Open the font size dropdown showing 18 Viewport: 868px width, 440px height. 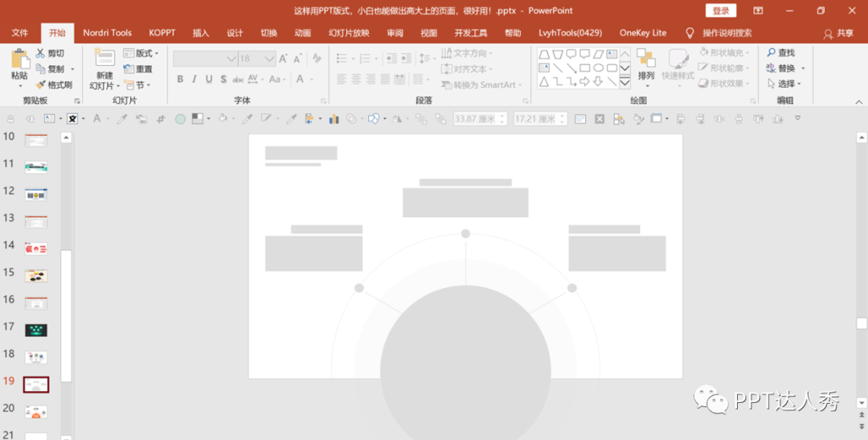269,58
